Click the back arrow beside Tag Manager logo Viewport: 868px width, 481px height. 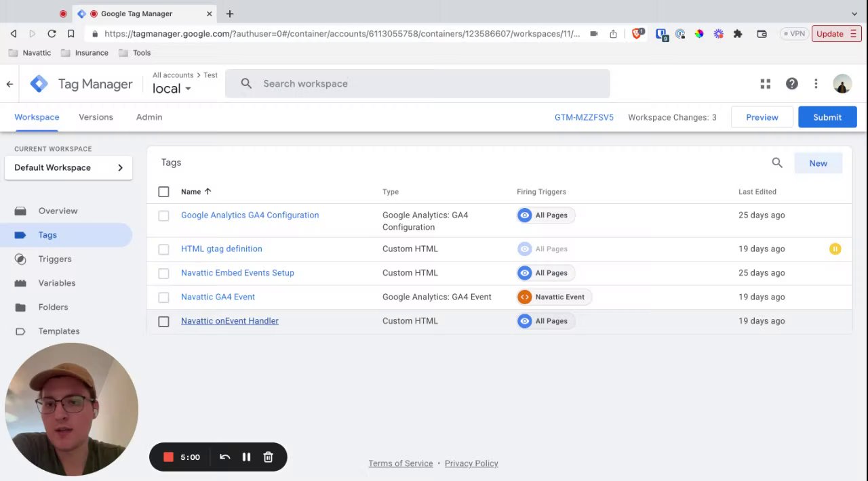coord(9,84)
